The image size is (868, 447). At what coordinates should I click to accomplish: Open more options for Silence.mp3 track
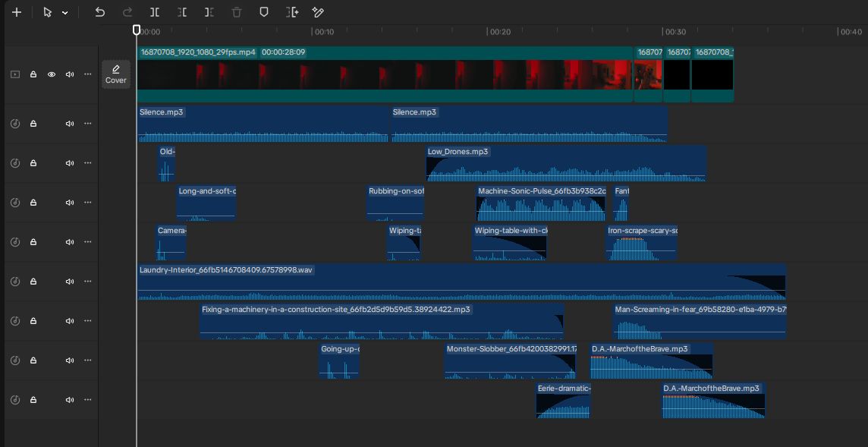click(87, 124)
